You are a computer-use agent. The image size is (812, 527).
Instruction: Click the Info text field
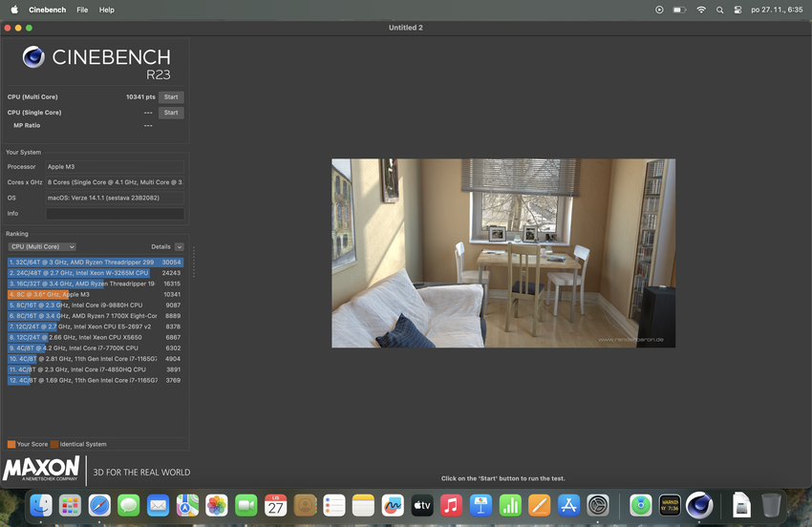coord(115,213)
